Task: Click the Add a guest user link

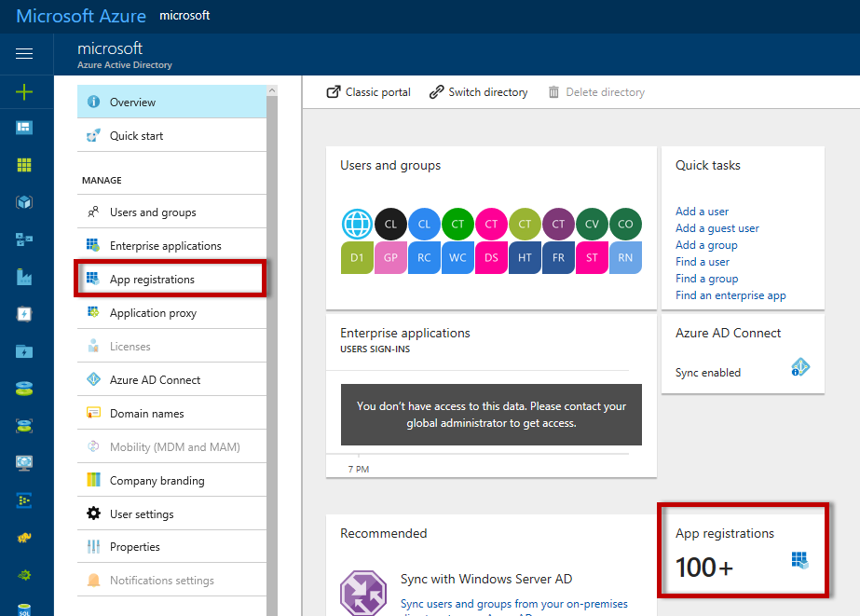Action: [x=717, y=228]
